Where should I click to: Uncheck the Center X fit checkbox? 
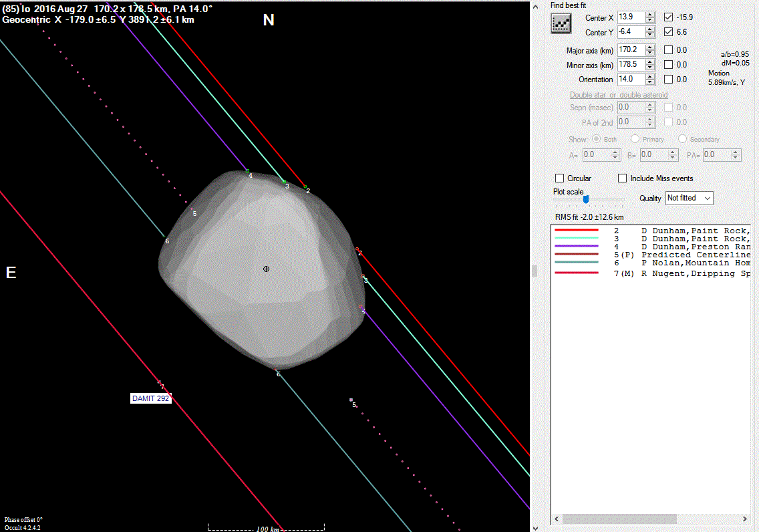(669, 17)
